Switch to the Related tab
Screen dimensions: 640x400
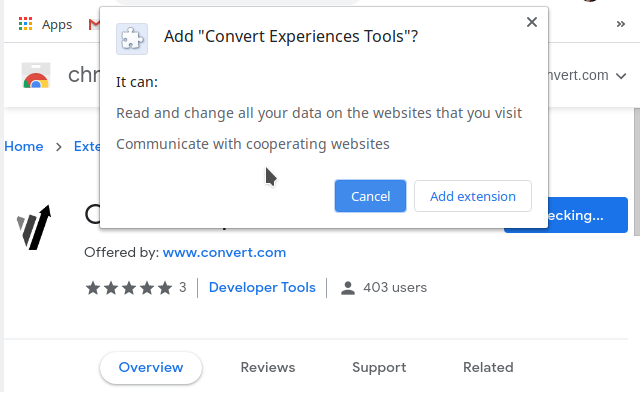point(488,367)
